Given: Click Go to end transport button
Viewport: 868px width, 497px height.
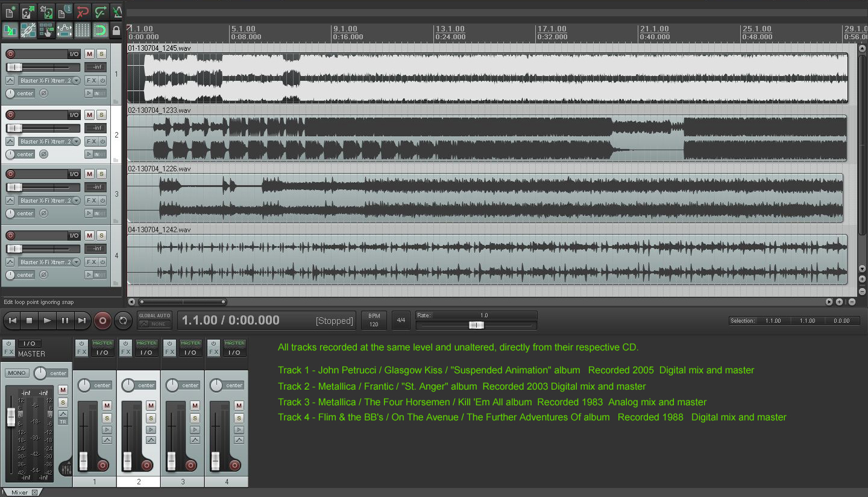Looking at the screenshot, I should point(82,321).
